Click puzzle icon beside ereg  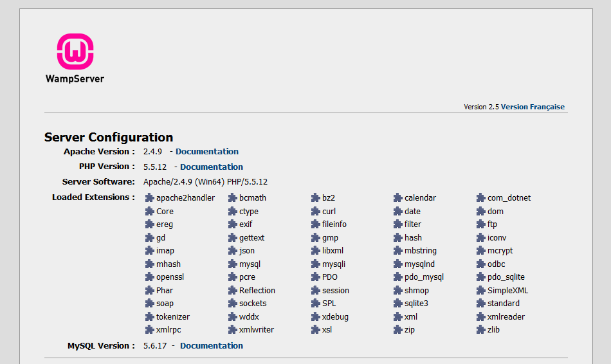point(150,224)
